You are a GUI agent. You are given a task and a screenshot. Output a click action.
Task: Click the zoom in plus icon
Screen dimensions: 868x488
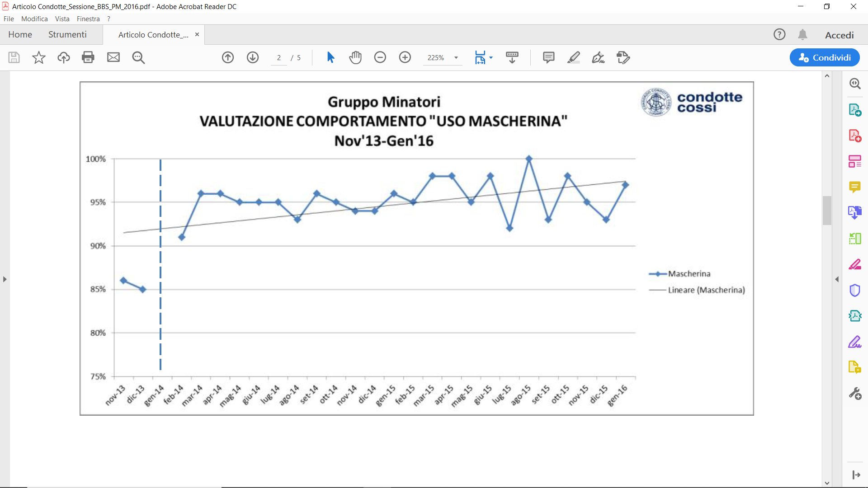tap(405, 57)
